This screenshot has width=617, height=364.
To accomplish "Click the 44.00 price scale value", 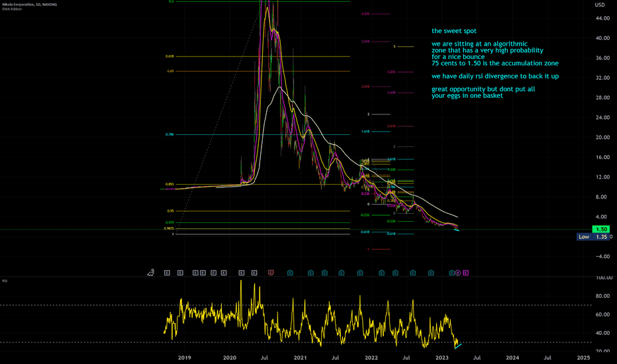I will pyautogui.click(x=603, y=18).
